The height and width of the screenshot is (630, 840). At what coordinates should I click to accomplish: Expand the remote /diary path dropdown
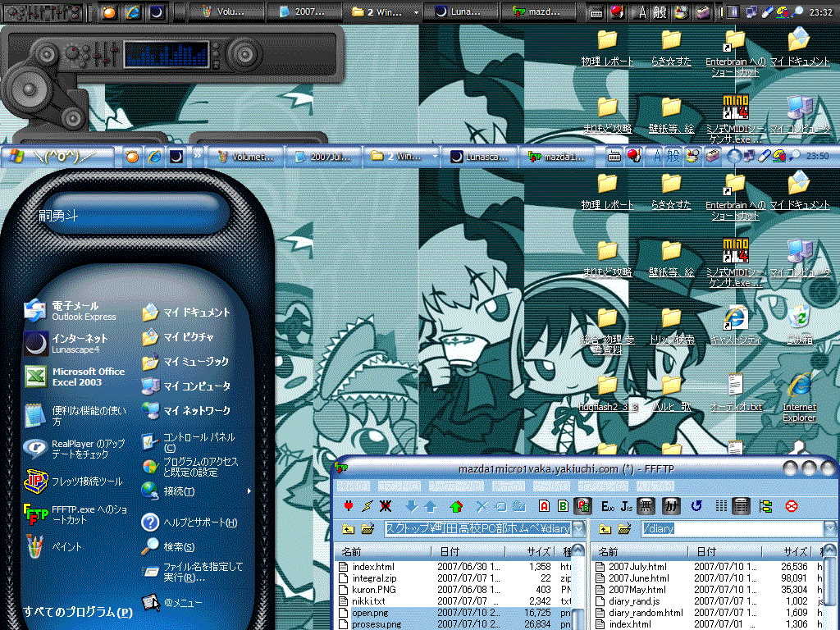pos(829,529)
